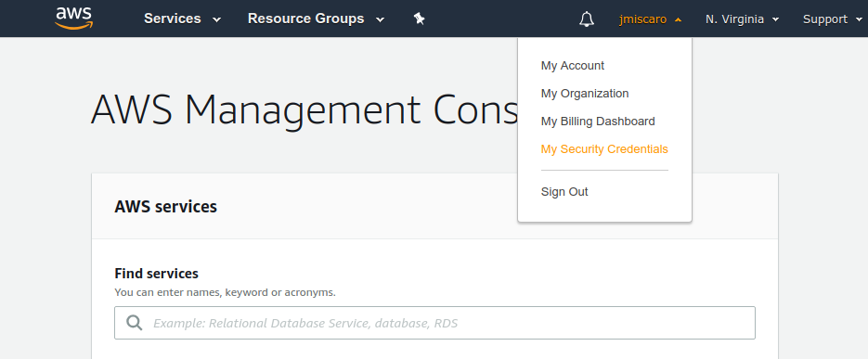The width and height of the screenshot is (868, 359).
Task: Open My Billing Dashboard
Action: [x=598, y=122]
